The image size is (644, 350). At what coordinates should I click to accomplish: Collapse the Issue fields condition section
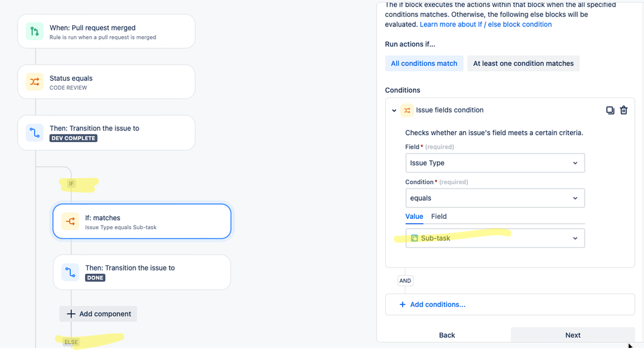click(394, 110)
